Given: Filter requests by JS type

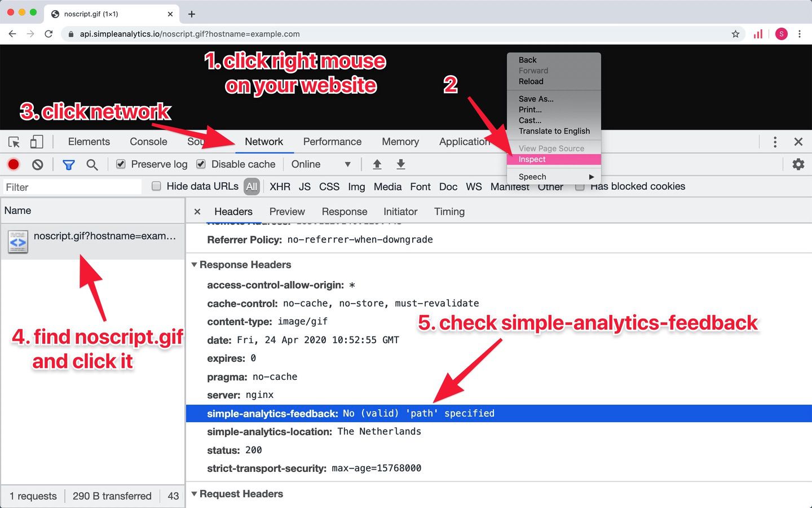Looking at the screenshot, I should click(304, 187).
